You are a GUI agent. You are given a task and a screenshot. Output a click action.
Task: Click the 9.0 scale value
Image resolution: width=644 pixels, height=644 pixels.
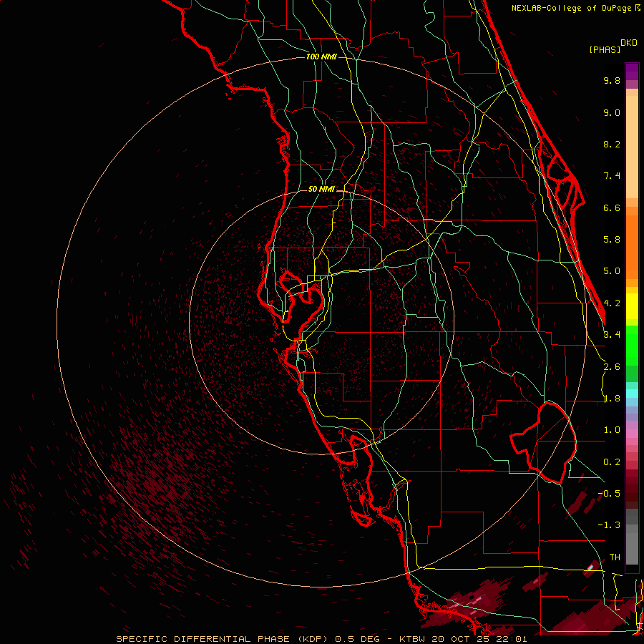coord(612,112)
